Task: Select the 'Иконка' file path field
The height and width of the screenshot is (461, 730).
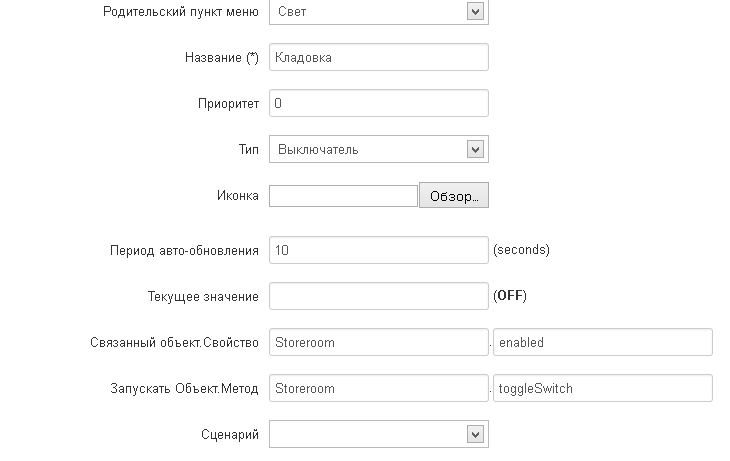Action: point(343,196)
